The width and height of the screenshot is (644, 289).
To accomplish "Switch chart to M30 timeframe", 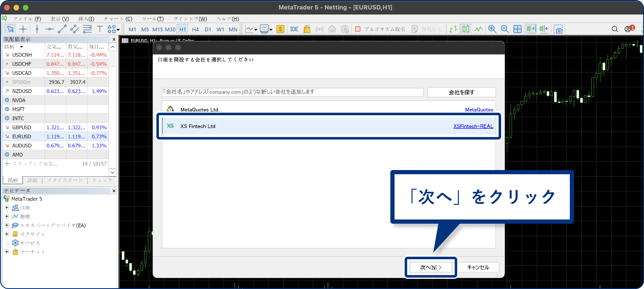I will pos(170,29).
